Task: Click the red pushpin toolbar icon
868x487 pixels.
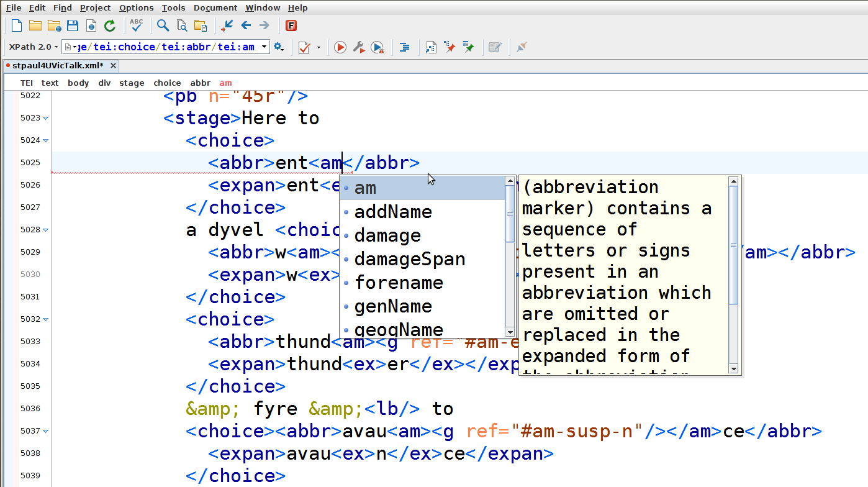Action: point(450,47)
